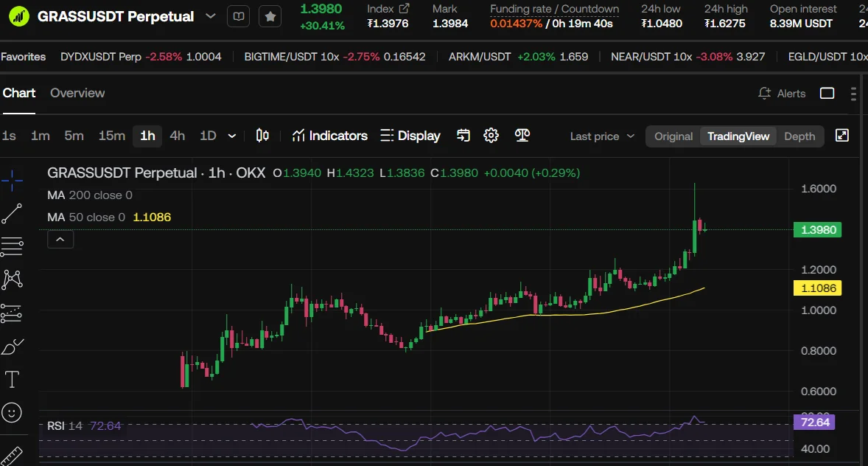Select the forecasting/position lines tool

(x=12, y=313)
